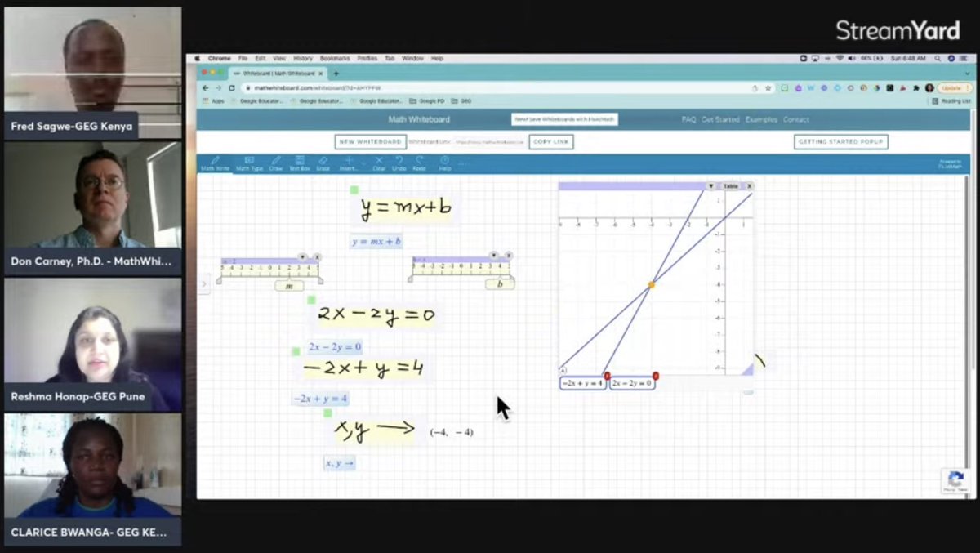980x553 pixels.
Task: Reload the Math Whiteboard page
Action: 231,87
